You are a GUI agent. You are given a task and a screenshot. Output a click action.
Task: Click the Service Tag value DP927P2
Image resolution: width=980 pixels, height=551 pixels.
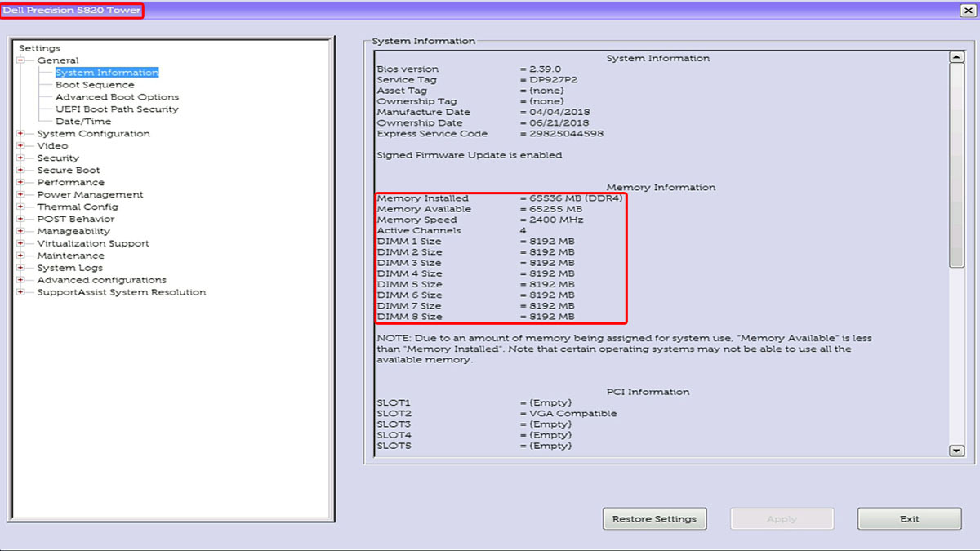pos(554,80)
